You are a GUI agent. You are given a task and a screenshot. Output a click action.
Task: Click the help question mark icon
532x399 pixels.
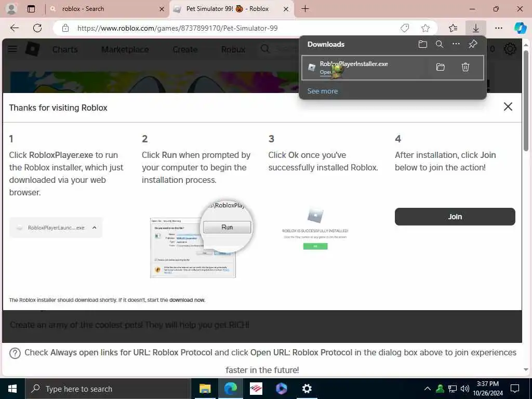coord(15,353)
